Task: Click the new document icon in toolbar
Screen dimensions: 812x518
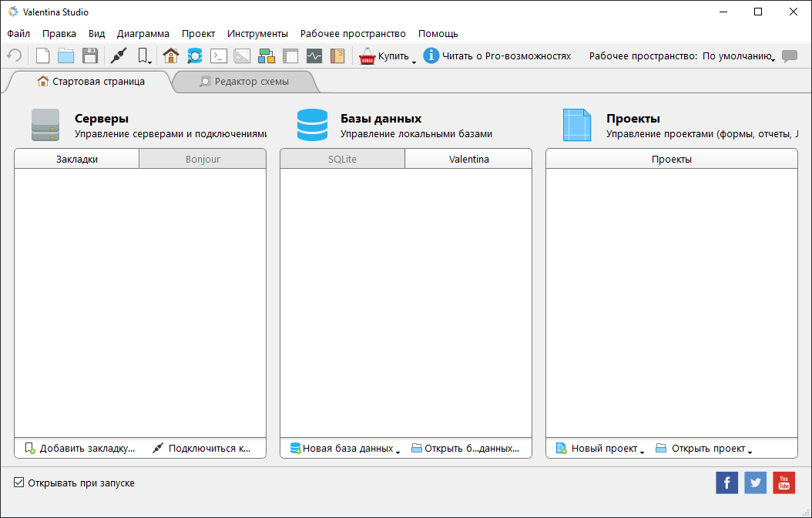Action: point(43,55)
